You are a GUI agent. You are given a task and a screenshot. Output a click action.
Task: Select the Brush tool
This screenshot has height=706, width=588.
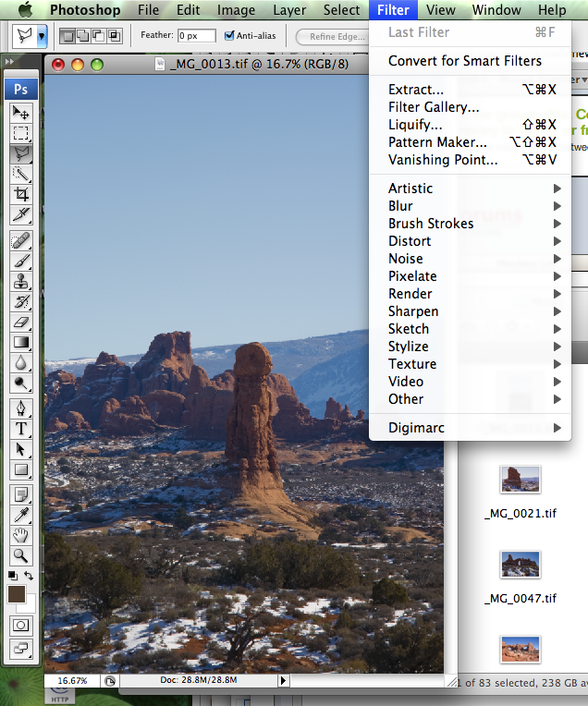[x=20, y=261]
